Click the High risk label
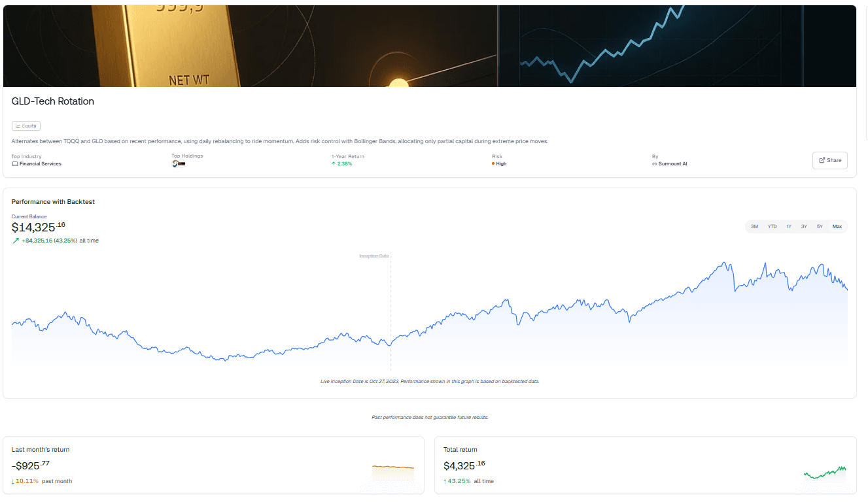Screen dimensions: 868x504 coord(501,164)
